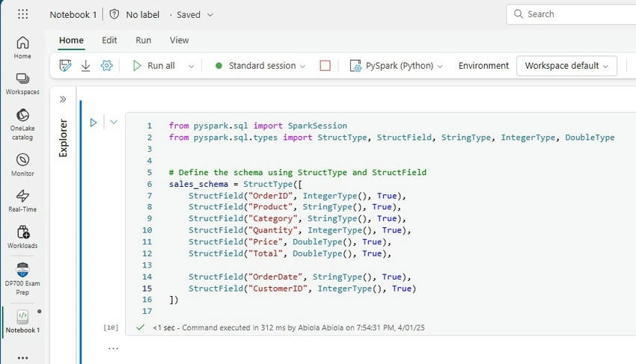Screen dimensions: 636x364
Task: Expand the Run all dropdown arrow
Action: 191,66
